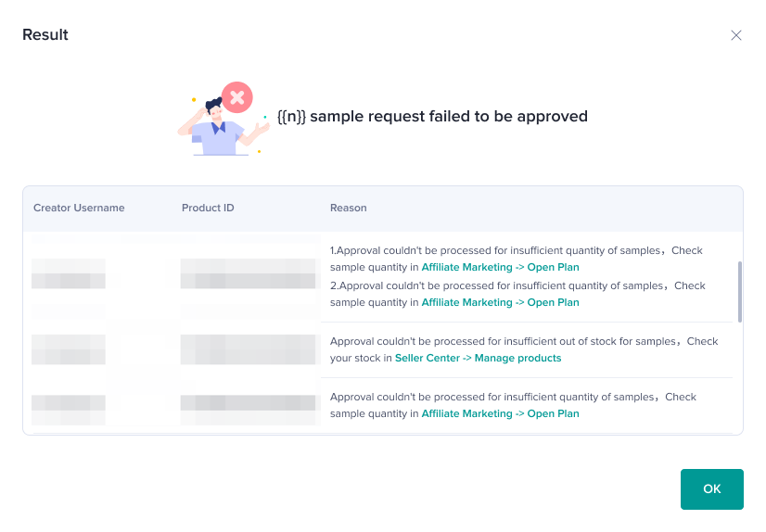Select the first row's blurred creator username

(69, 273)
